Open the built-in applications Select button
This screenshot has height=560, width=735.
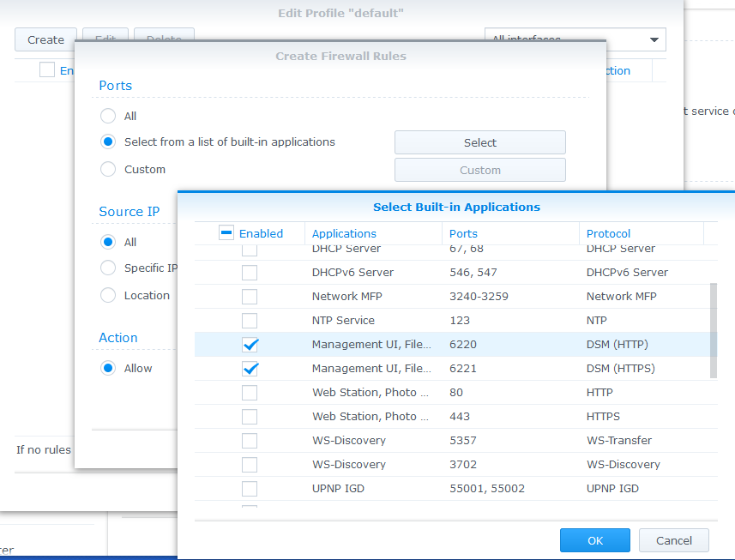click(x=480, y=142)
